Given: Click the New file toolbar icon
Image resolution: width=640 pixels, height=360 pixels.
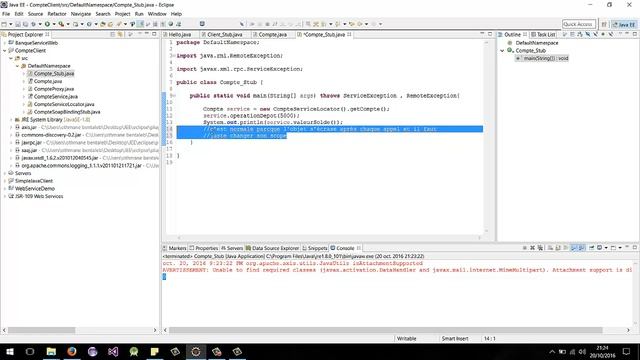Looking at the screenshot, I should [4, 24].
